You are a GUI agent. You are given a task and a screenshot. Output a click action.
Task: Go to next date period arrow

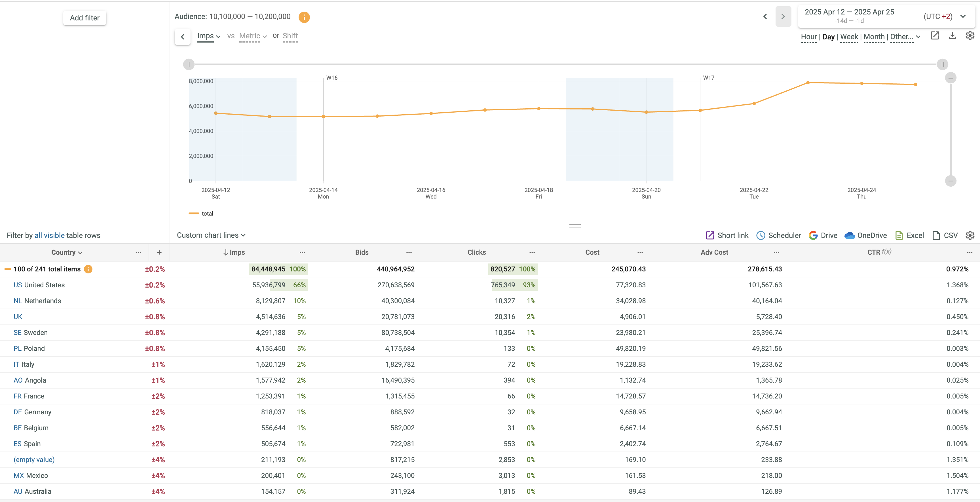pos(783,16)
